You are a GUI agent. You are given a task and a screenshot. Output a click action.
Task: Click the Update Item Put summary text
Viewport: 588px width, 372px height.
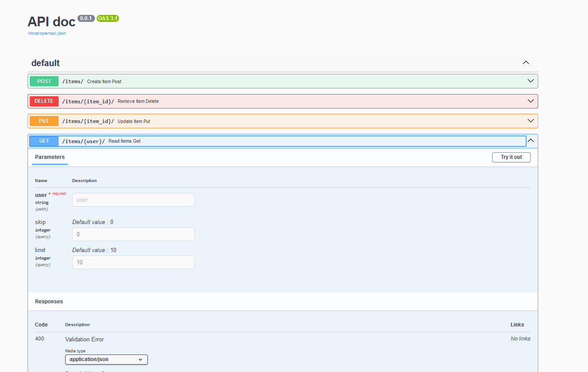(x=134, y=121)
